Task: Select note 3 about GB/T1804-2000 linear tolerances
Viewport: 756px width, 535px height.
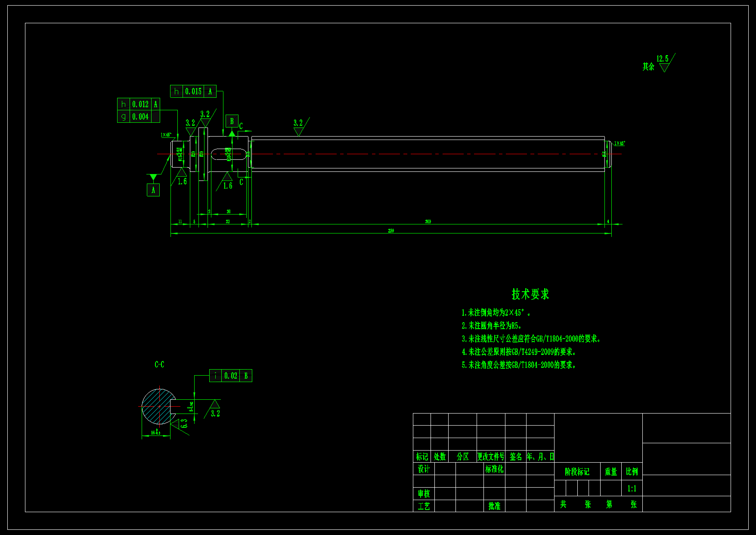Action: (531, 339)
